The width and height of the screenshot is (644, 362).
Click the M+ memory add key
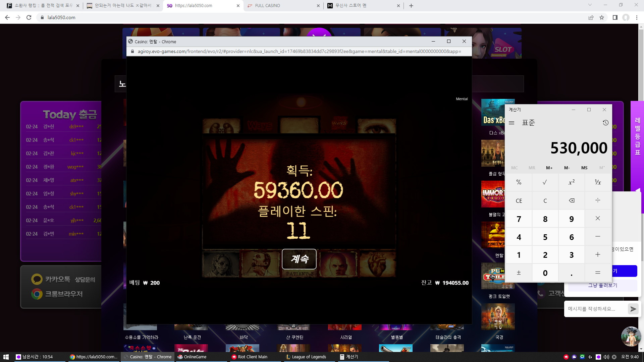point(549,168)
